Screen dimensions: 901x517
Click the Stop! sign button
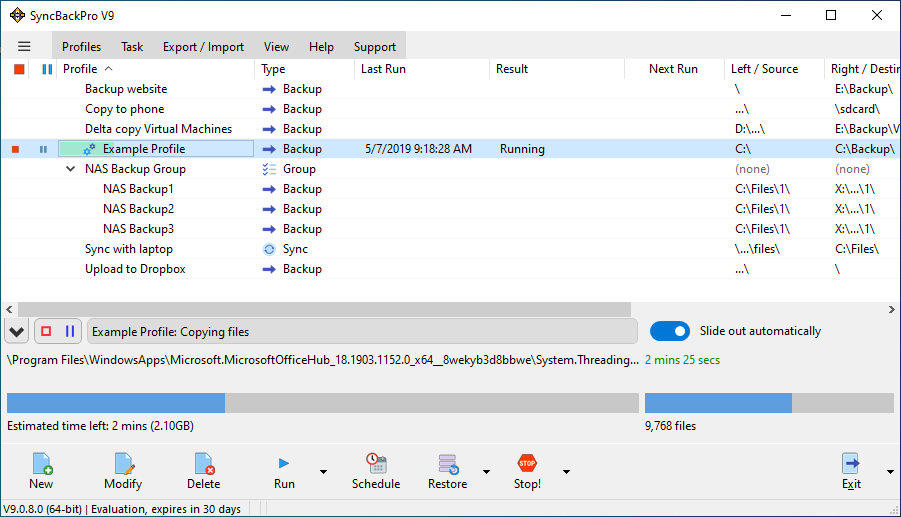coord(527,471)
